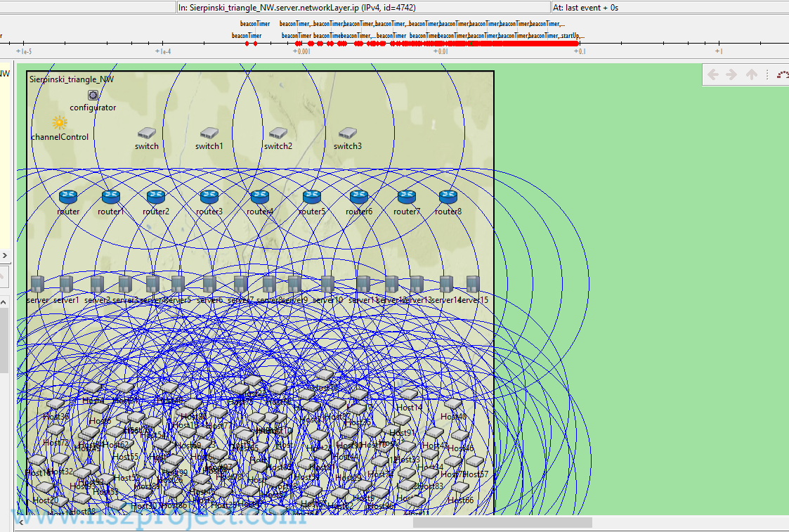
Task: Click the switch3 device icon
Action: coord(347,134)
